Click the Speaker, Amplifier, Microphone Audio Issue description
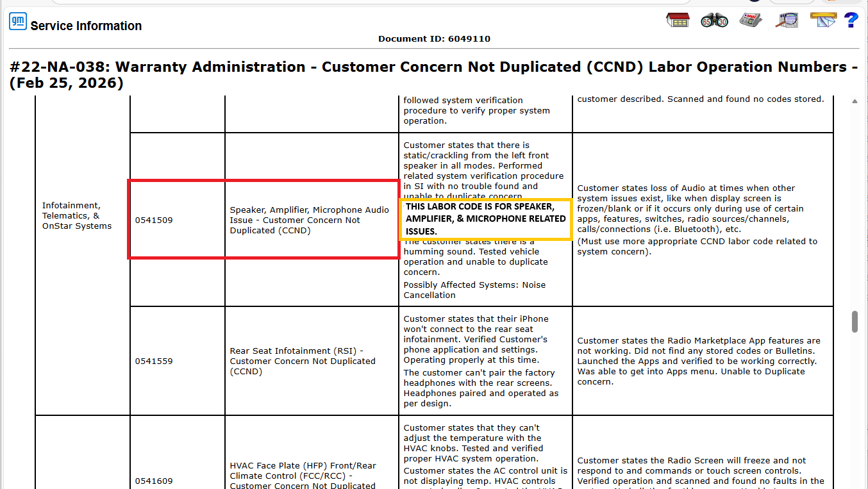The height and width of the screenshot is (489, 868). point(310,220)
